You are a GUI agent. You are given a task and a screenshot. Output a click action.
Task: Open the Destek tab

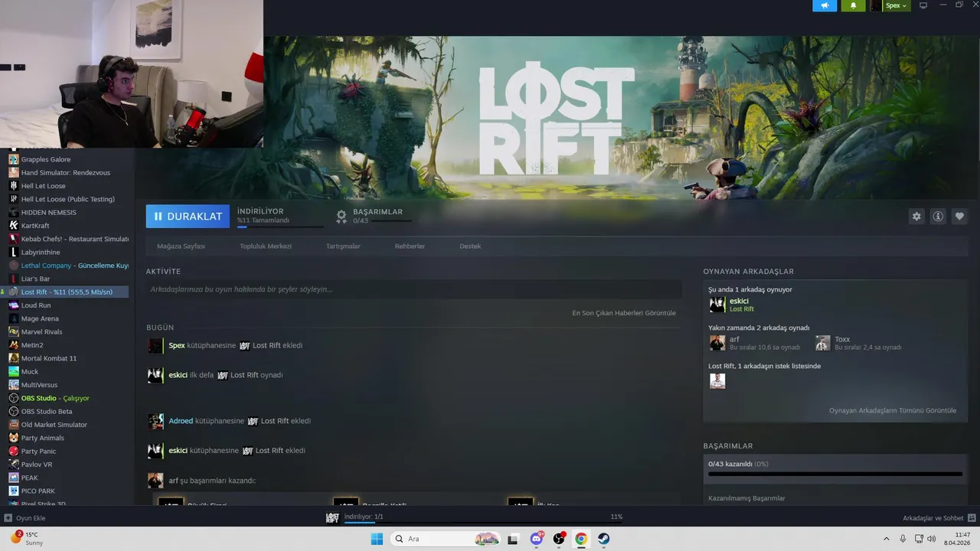470,246
